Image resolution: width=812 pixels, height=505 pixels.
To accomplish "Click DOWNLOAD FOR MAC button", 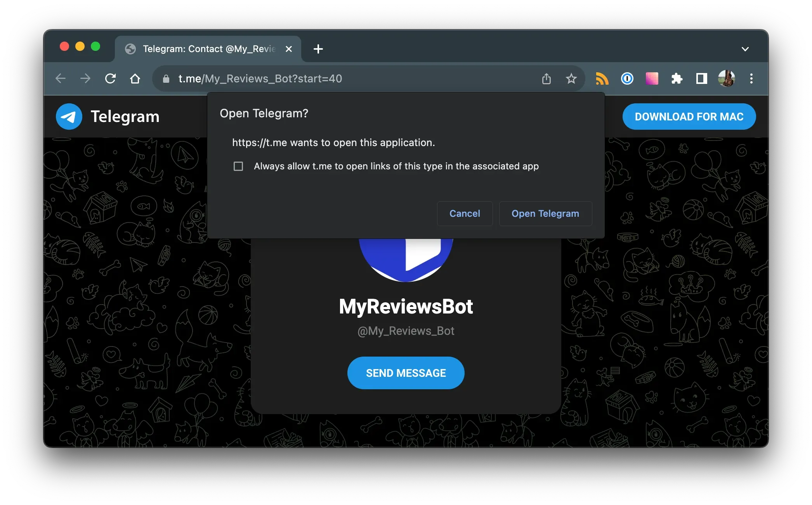I will (x=689, y=117).
